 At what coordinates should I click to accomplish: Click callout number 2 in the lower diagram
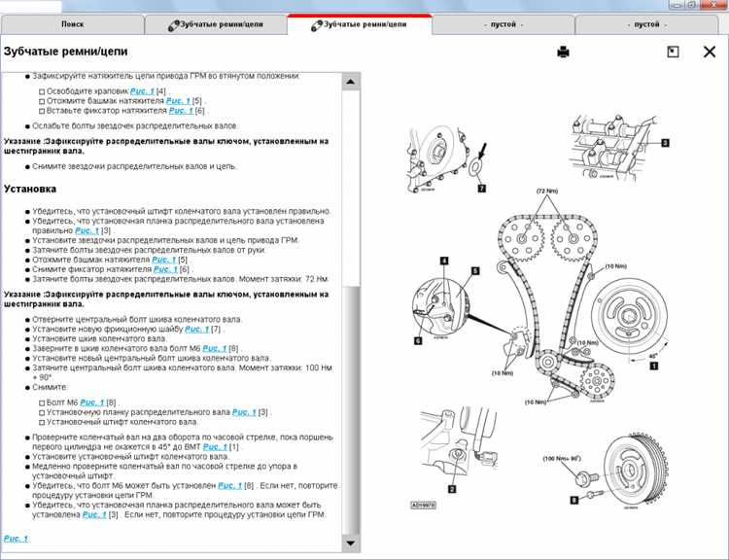point(451,489)
